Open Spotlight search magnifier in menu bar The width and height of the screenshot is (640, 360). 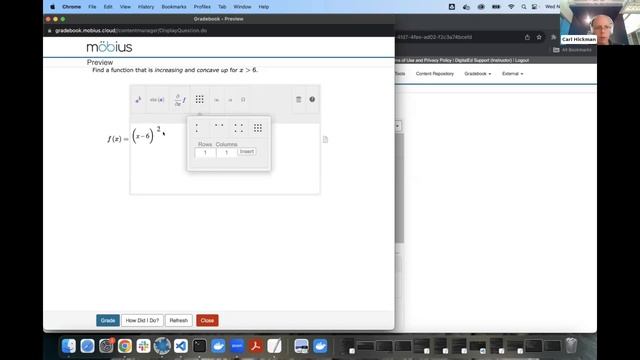(524, 7)
